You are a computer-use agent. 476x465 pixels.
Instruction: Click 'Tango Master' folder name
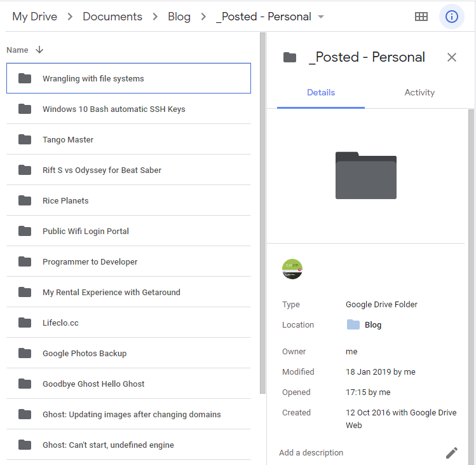click(x=68, y=140)
